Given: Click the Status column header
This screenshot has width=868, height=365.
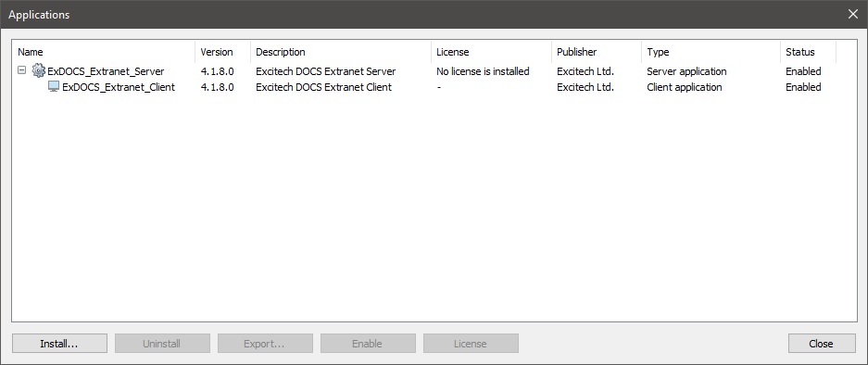Looking at the screenshot, I should [808, 52].
